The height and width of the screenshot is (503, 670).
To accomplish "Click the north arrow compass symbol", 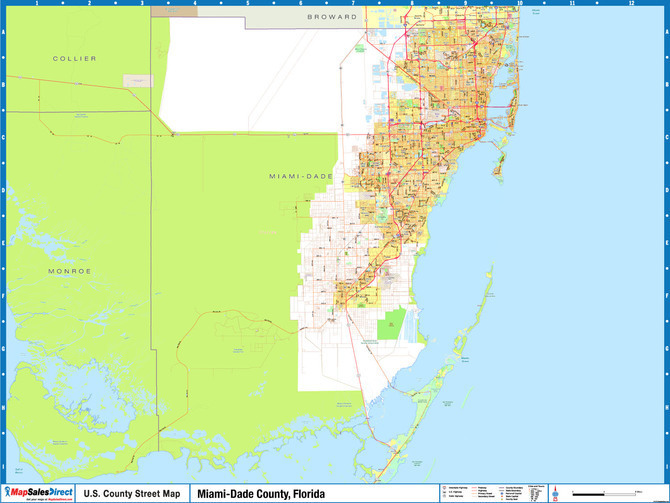I will tap(555, 494).
